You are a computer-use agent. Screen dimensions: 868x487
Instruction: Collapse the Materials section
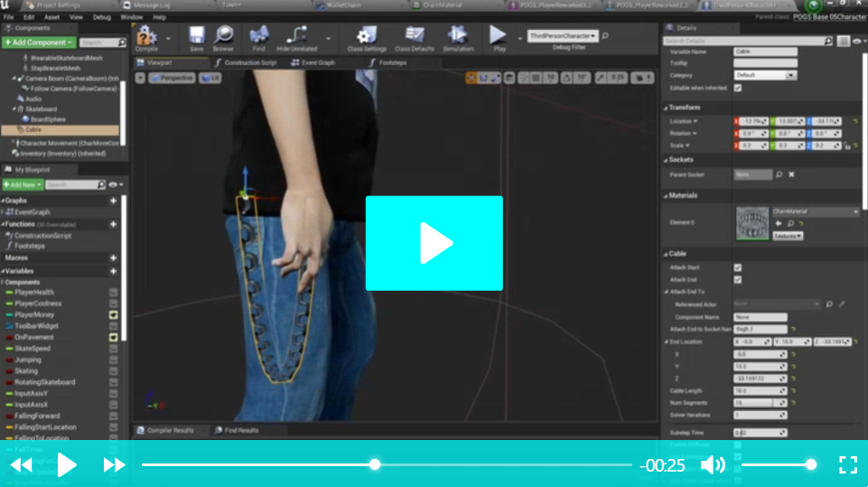(x=666, y=195)
